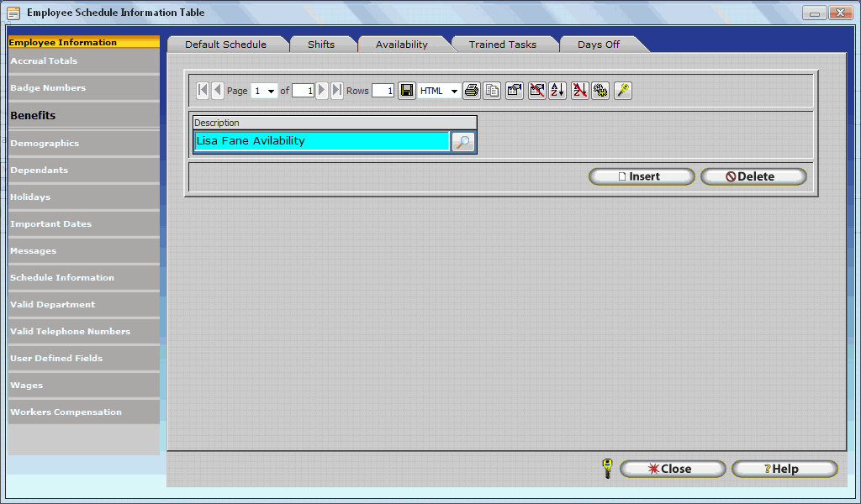Open the gears settings icon
The width and height of the screenshot is (861, 504).
tap(600, 91)
